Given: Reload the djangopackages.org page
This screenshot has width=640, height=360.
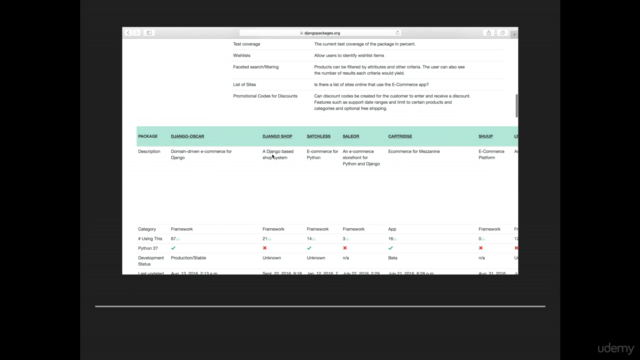Looking at the screenshot, I should pos(397,33).
